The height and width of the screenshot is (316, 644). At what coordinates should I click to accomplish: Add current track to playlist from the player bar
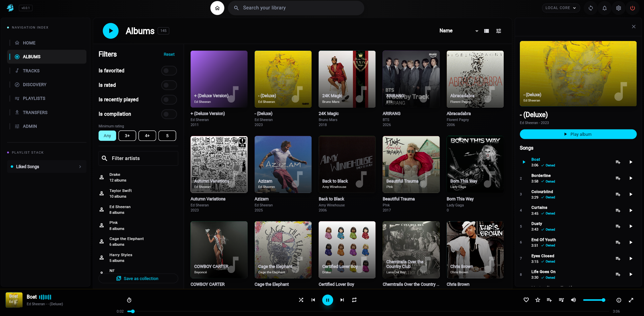click(549, 300)
